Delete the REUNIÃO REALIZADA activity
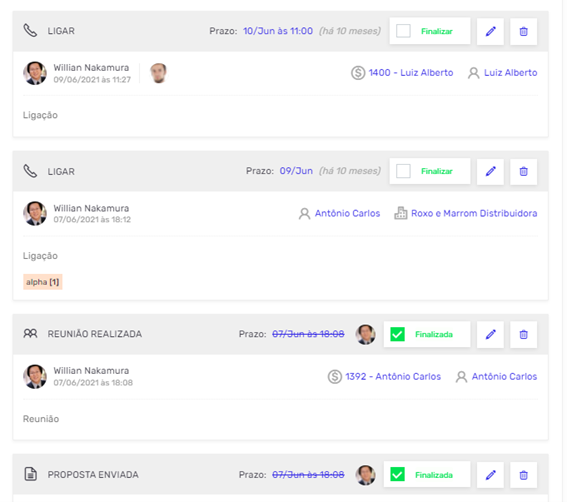 (x=523, y=335)
